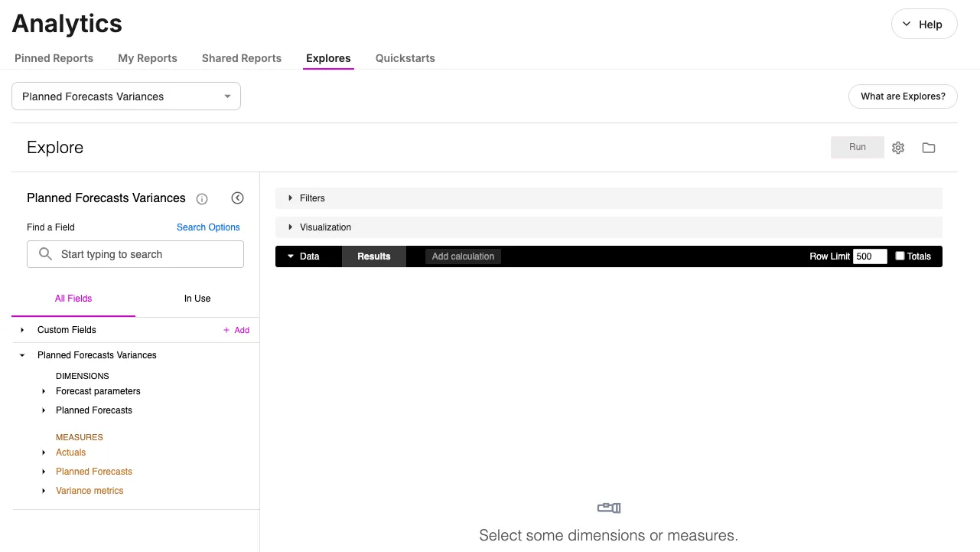Select the All Fields tab
The height and width of the screenshot is (552, 980).
[73, 299]
